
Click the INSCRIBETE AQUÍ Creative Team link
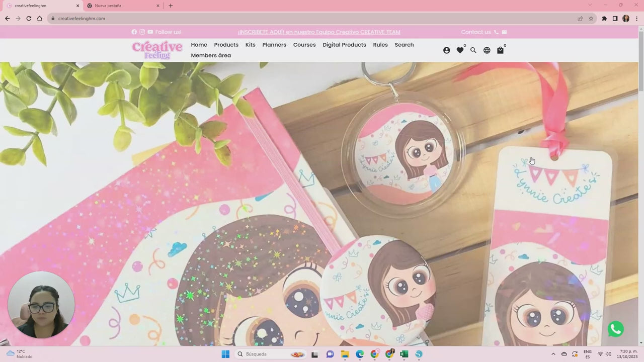coord(319,32)
